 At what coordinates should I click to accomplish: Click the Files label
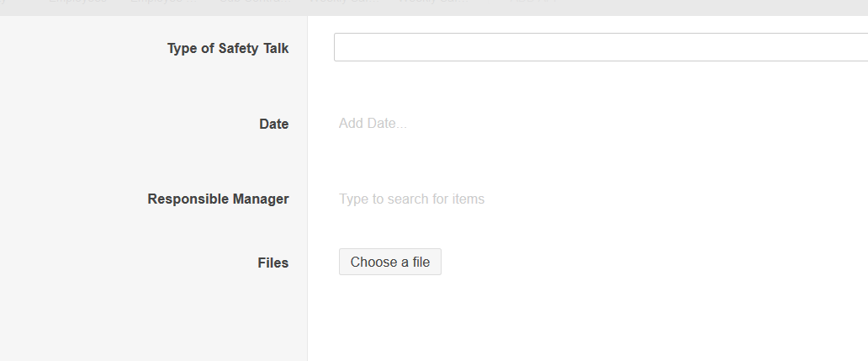click(x=273, y=263)
